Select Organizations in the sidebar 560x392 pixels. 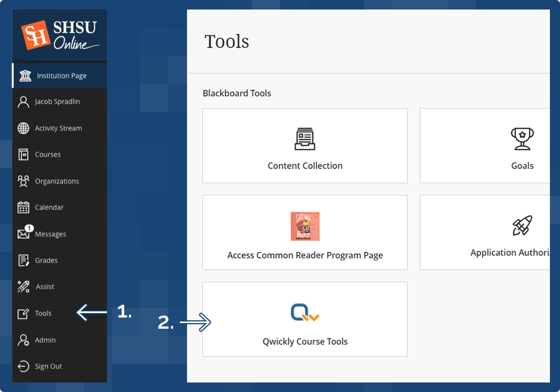[60, 181]
